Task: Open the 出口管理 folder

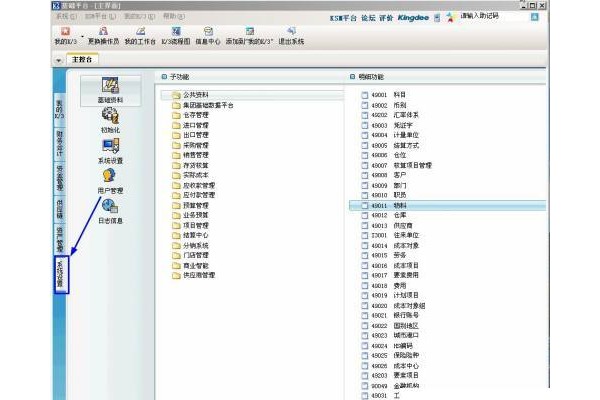Action: [190, 135]
